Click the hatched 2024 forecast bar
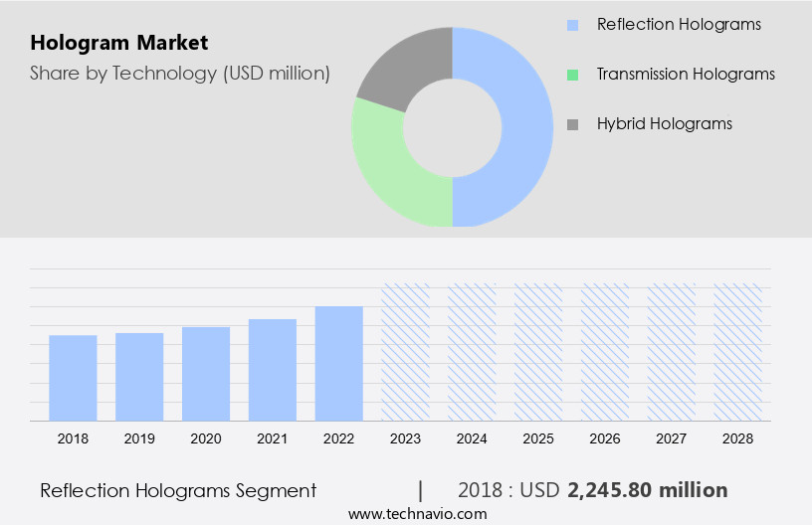812x525 pixels. tap(472, 352)
